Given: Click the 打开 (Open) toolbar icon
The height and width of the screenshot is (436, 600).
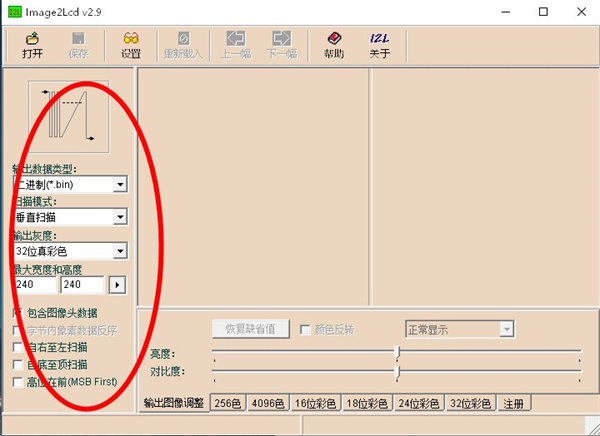Looking at the screenshot, I should pyautogui.click(x=31, y=45).
